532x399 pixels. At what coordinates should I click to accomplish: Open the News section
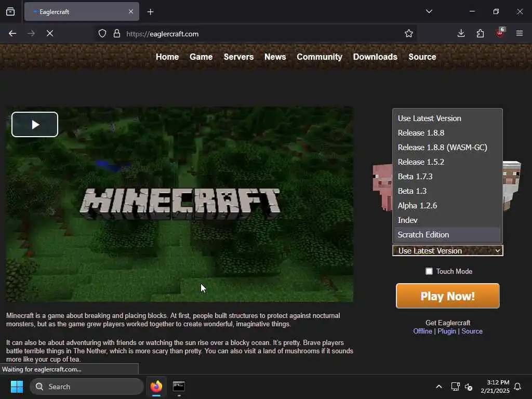click(275, 57)
